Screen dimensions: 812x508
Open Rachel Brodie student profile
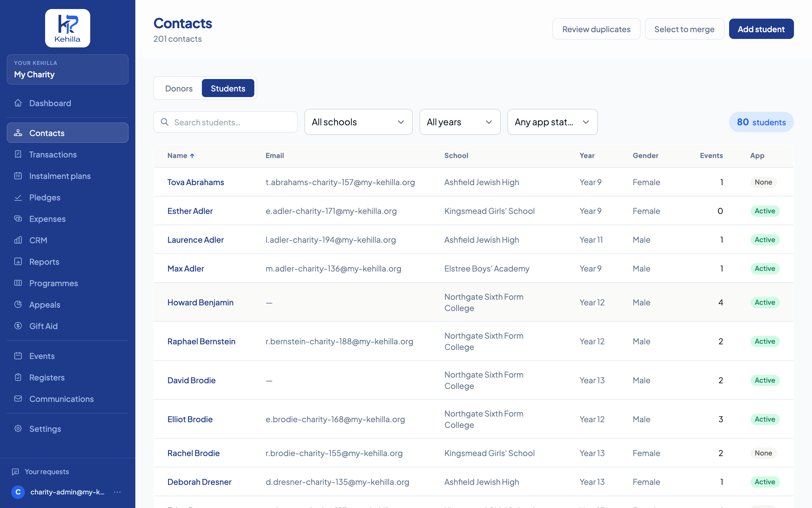coord(194,453)
